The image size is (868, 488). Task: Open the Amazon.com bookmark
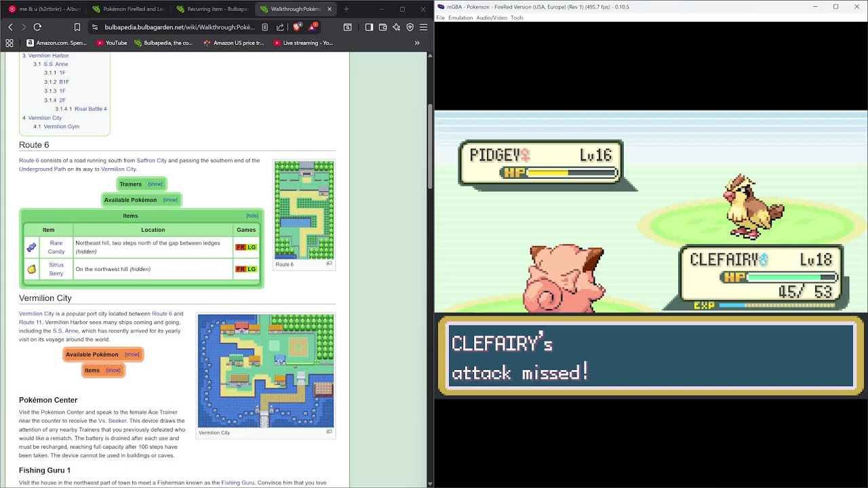[x=56, y=43]
